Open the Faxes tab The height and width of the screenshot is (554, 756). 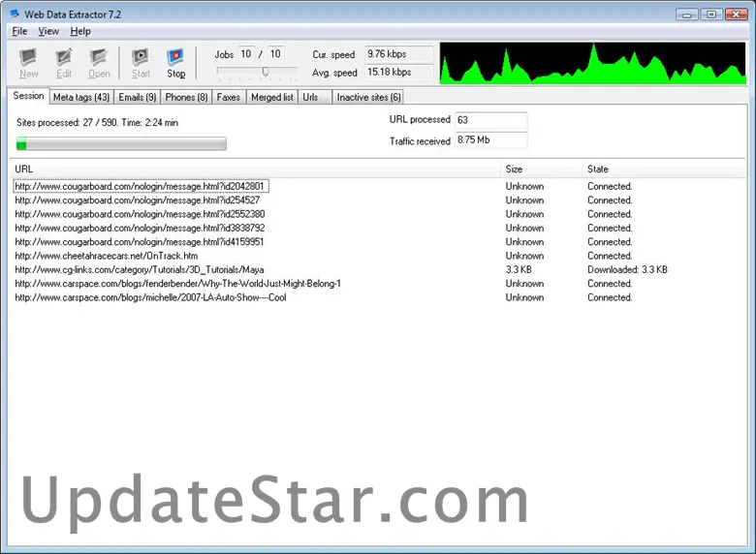[x=229, y=97]
